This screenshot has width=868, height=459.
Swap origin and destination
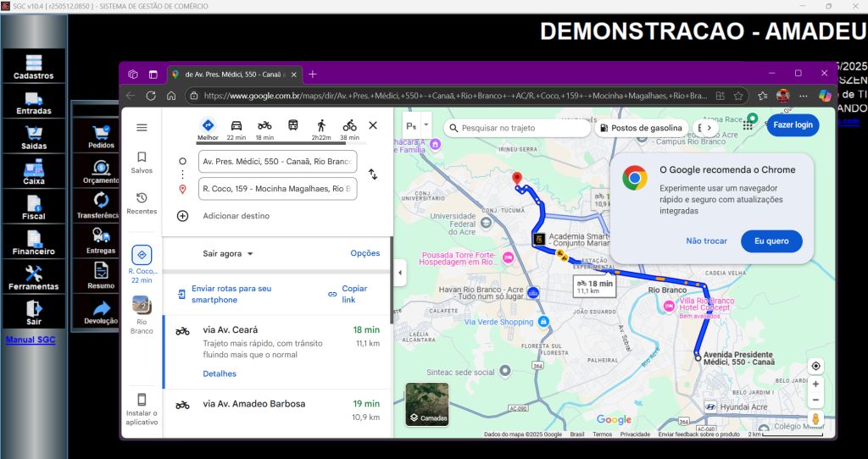pos(373,174)
